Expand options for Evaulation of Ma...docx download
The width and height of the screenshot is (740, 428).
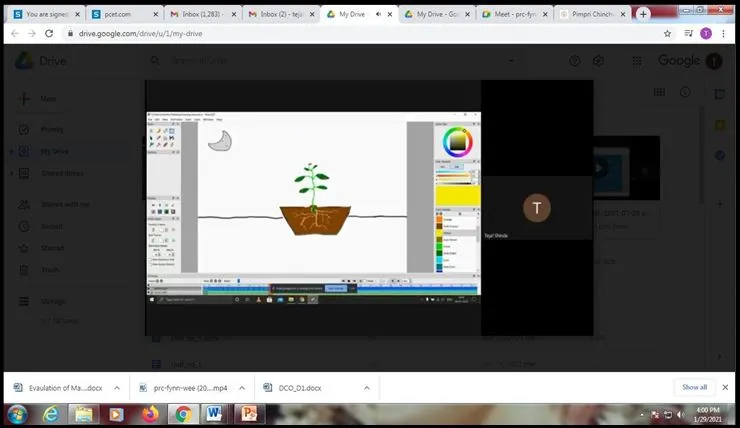coord(117,388)
